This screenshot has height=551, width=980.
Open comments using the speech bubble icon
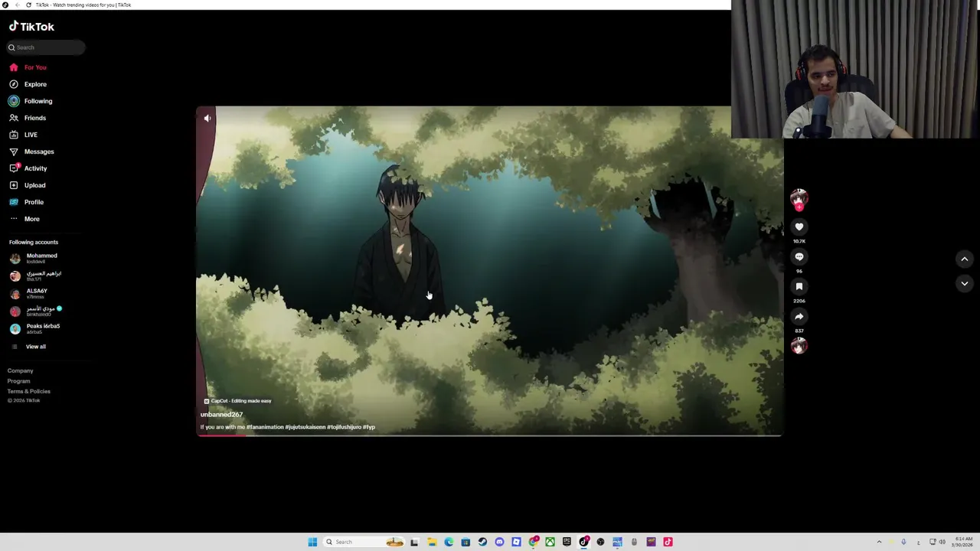point(799,256)
